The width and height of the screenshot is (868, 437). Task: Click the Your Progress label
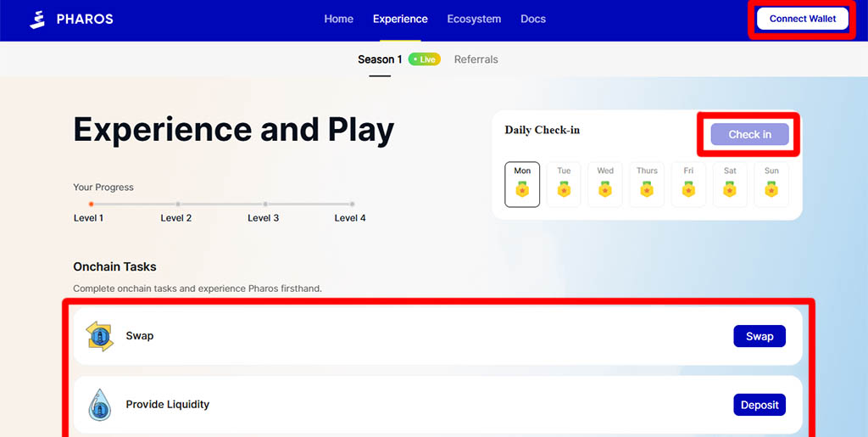(x=103, y=188)
